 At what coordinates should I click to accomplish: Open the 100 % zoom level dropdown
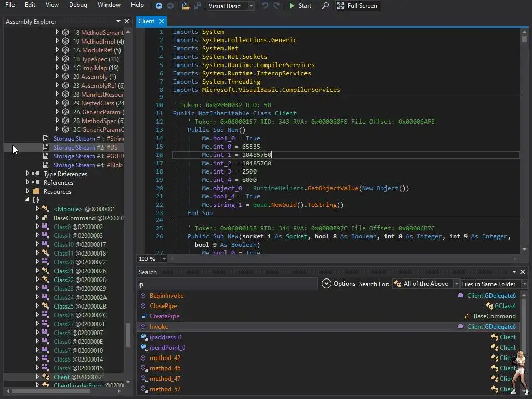(164, 259)
